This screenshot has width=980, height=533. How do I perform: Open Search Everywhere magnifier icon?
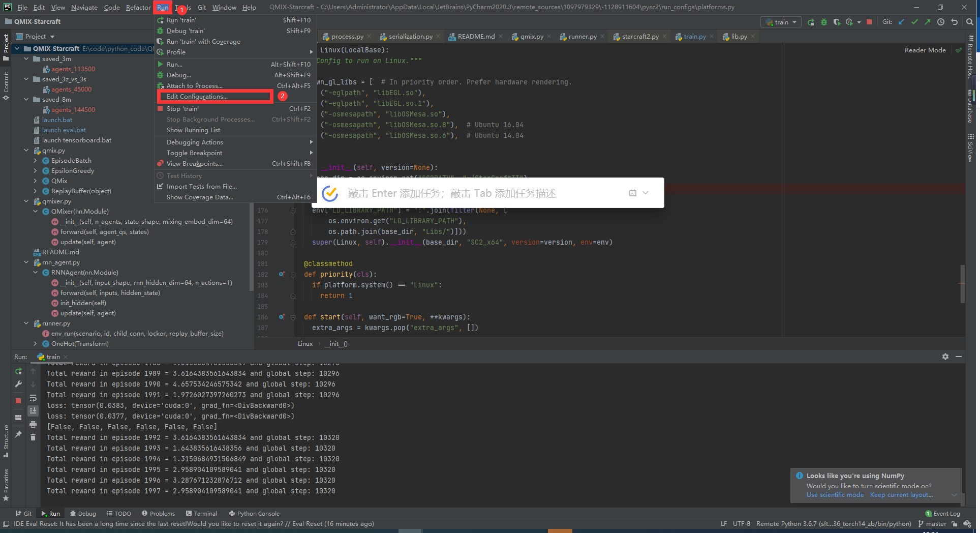(970, 22)
